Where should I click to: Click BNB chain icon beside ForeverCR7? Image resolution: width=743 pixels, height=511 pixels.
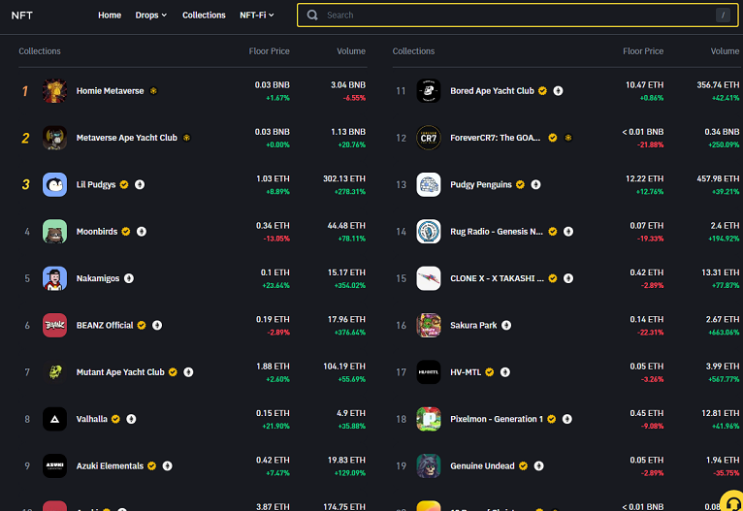568,137
